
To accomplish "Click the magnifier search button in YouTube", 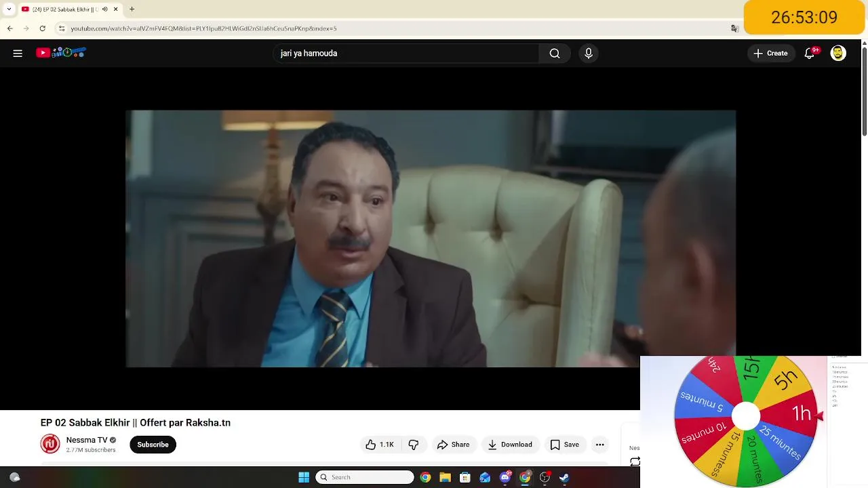I will point(555,54).
